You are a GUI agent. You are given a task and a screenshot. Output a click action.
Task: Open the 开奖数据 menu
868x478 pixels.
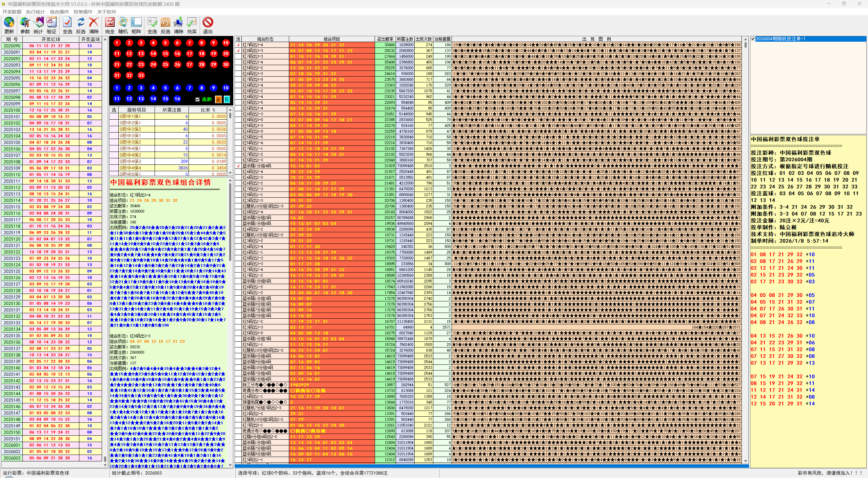point(12,12)
